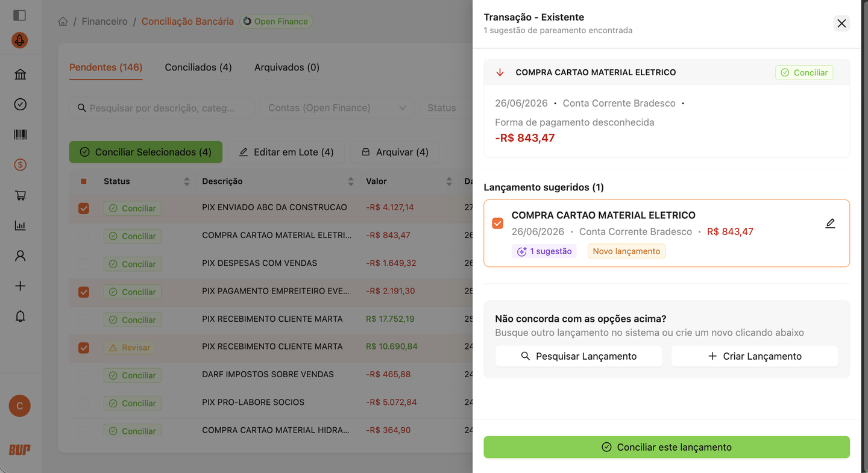This screenshot has height=473, width=868.
Task: Uncheck the suggested lançamento COMPRA CARTAO checkbox
Action: pyautogui.click(x=498, y=224)
